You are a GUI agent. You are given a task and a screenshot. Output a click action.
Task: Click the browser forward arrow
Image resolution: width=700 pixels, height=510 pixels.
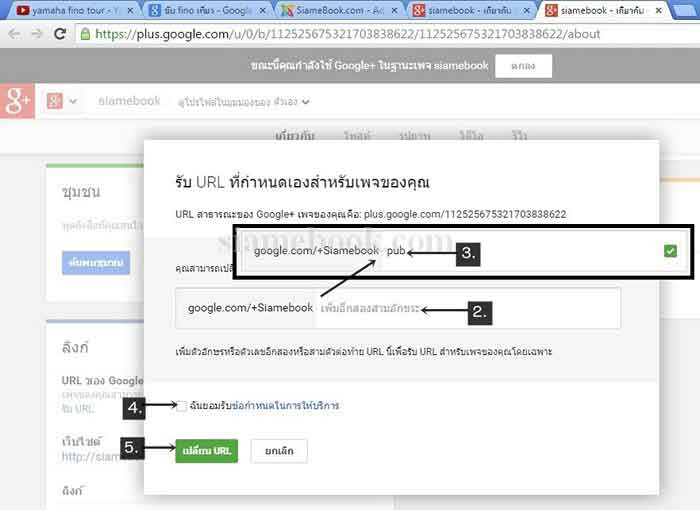[x=37, y=34]
